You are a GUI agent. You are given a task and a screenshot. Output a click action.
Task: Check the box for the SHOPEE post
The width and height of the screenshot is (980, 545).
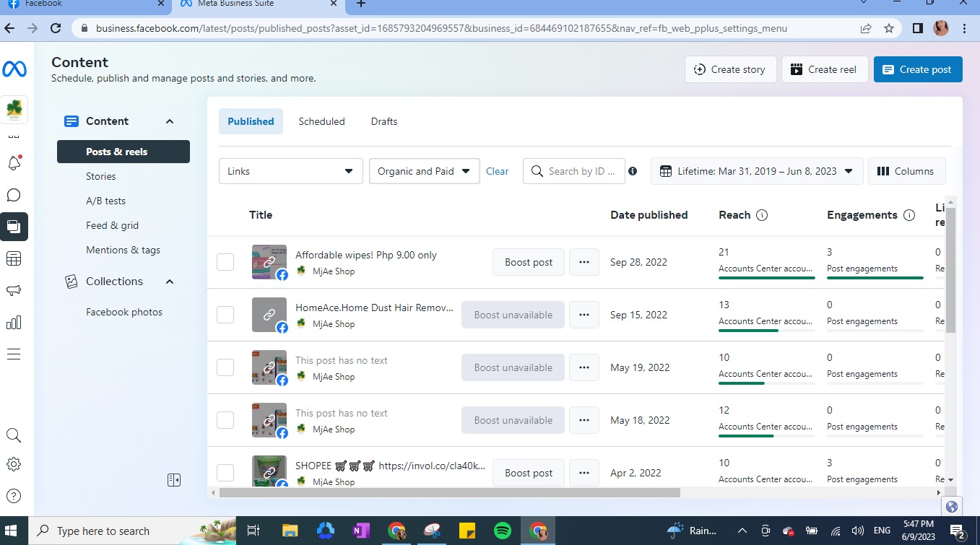click(225, 473)
